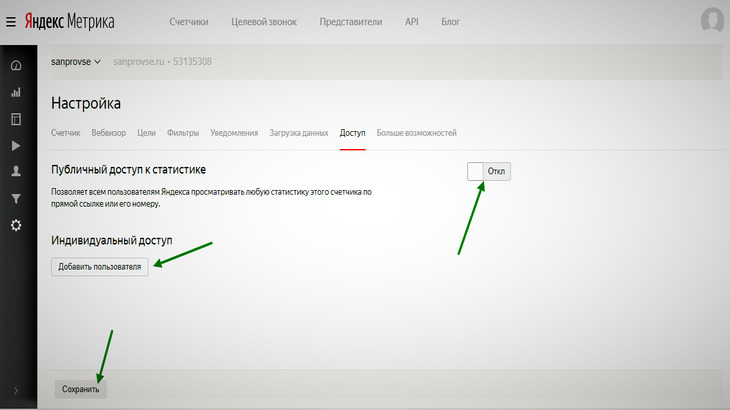Open the Больше возможностей tab

tap(416, 133)
